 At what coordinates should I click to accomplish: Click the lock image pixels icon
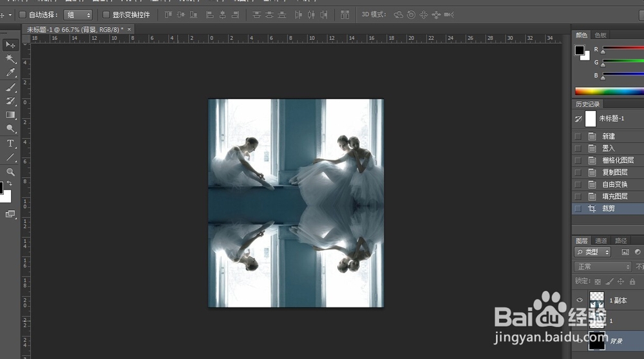coord(609,282)
